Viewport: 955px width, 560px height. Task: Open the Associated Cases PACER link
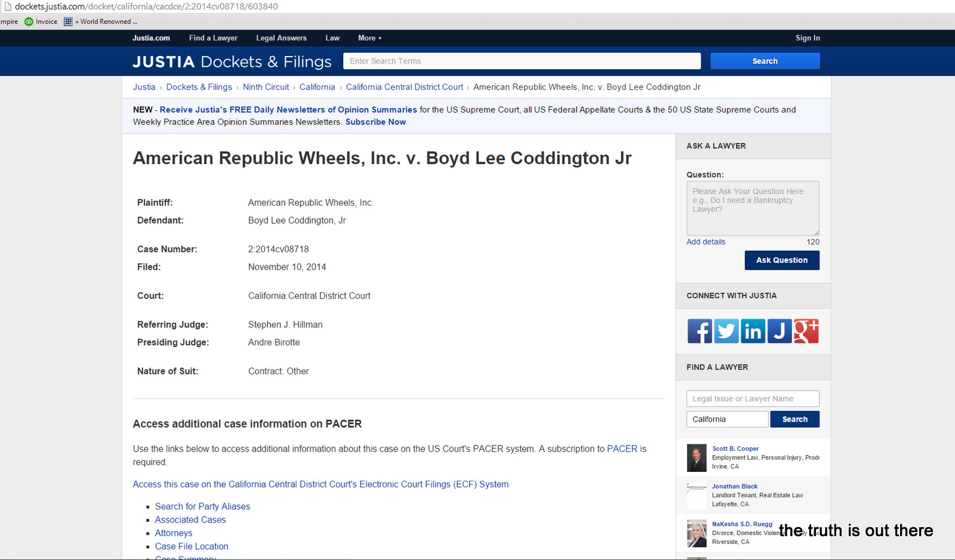[x=190, y=520]
